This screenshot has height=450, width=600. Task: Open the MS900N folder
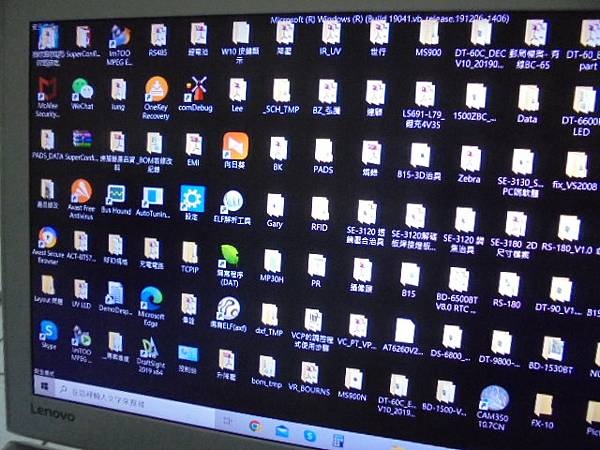coord(353,385)
